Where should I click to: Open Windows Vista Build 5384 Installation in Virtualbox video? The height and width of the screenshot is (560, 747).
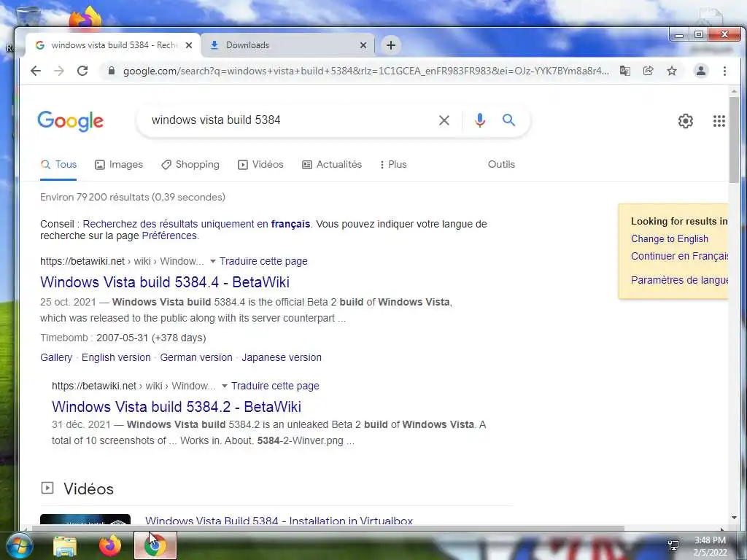tap(279, 521)
